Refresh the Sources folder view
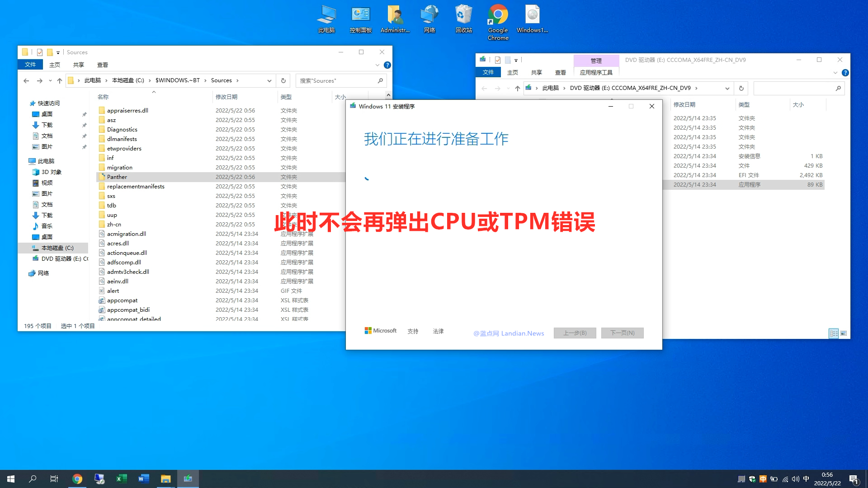 283,80
